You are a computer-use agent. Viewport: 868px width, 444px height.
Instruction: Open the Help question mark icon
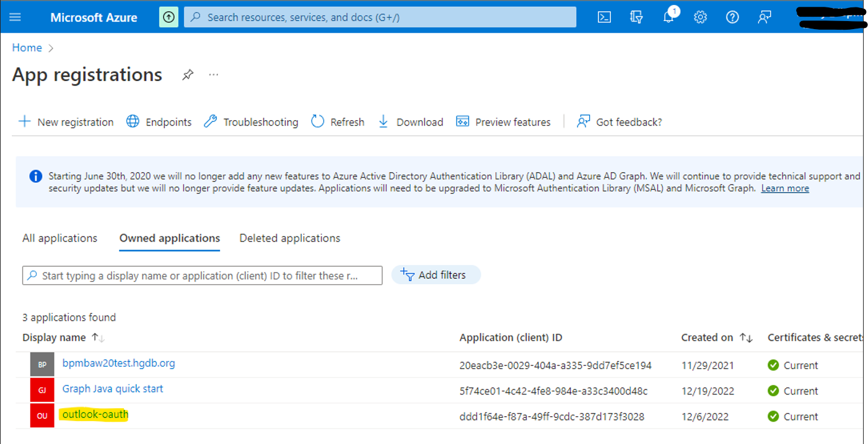click(x=732, y=17)
